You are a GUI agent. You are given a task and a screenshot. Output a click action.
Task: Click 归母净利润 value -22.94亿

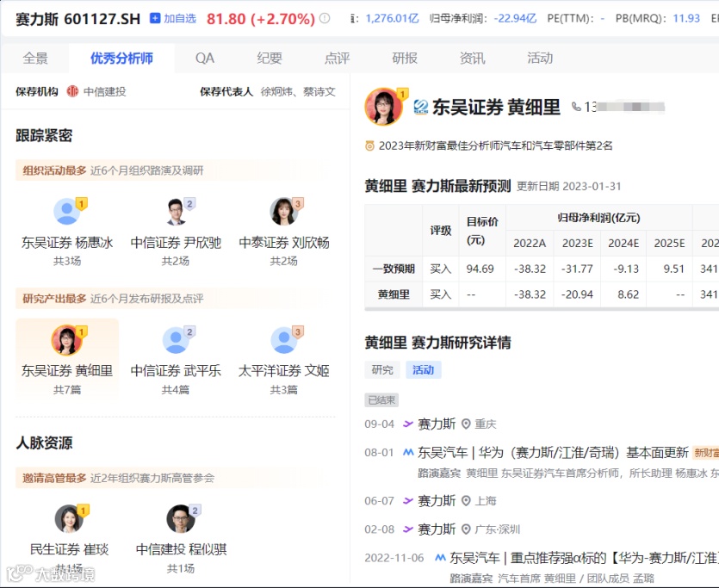pos(515,18)
